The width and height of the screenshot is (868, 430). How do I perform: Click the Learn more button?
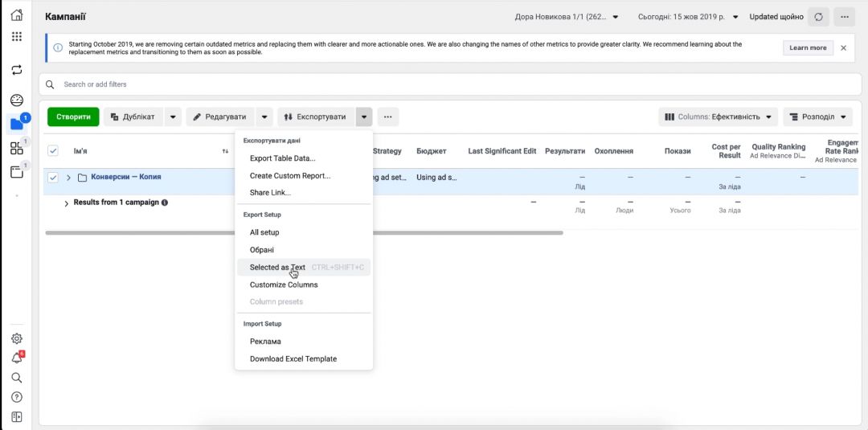[x=808, y=48]
